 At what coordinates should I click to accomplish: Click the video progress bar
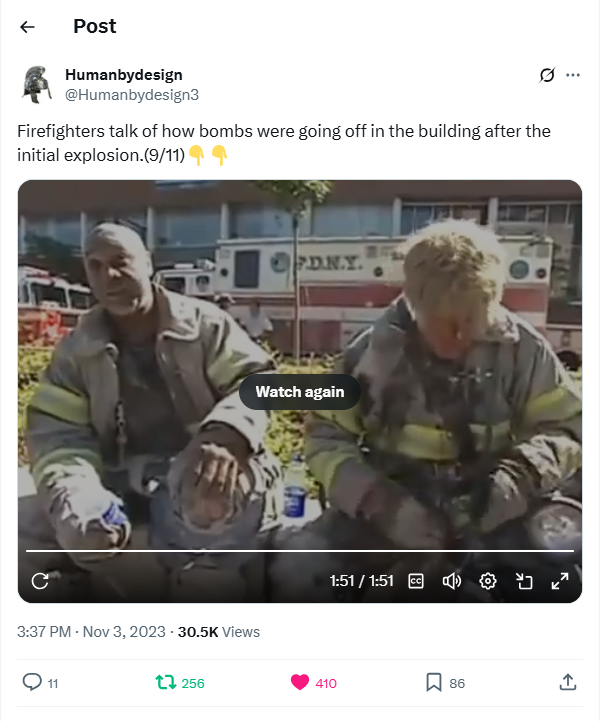300,550
